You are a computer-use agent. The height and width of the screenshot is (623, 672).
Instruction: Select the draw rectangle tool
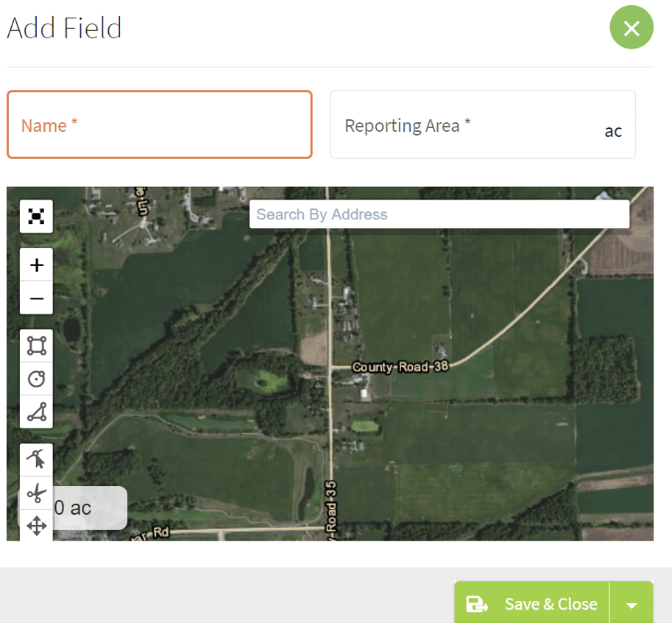(x=36, y=345)
